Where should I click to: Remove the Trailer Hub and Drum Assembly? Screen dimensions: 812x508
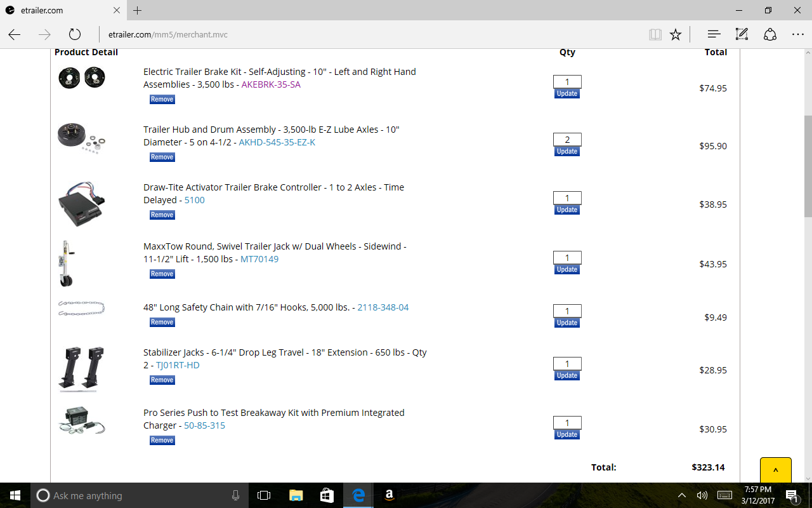(162, 157)
